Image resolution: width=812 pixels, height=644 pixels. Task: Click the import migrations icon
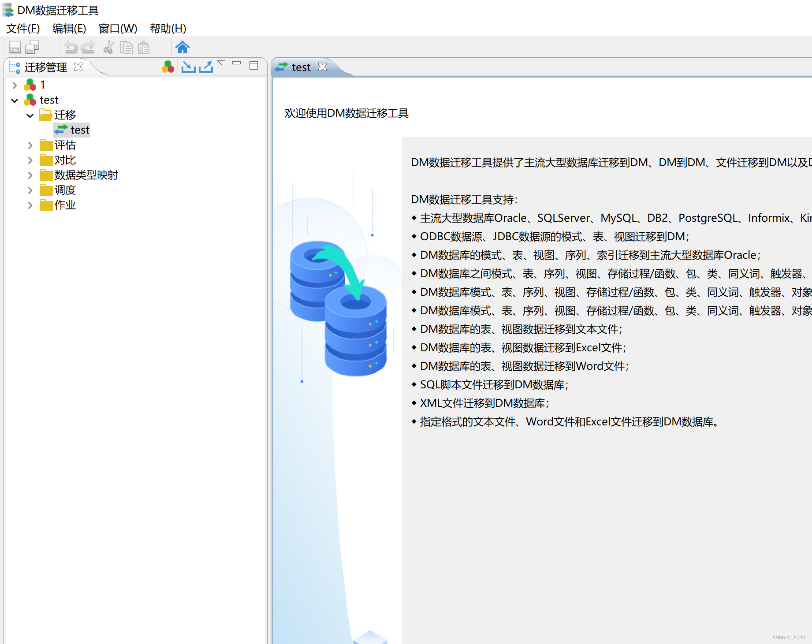click(188, 67)
